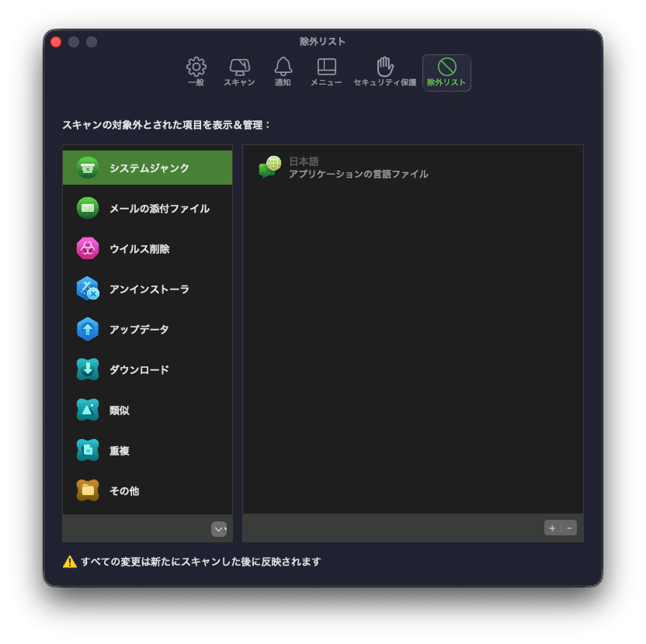Select the ダウンロード down-arrow icon
The height and width of the screenshot is (644, 646).
coord(88,369)
